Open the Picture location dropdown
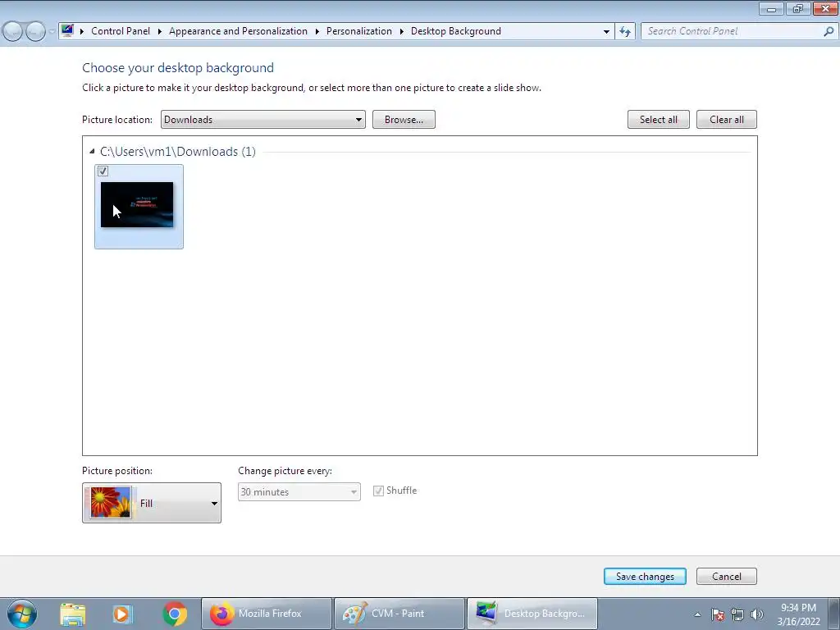The height and width of the screenshot is (630, 840). pyautogui.click(x=263, y=120)
